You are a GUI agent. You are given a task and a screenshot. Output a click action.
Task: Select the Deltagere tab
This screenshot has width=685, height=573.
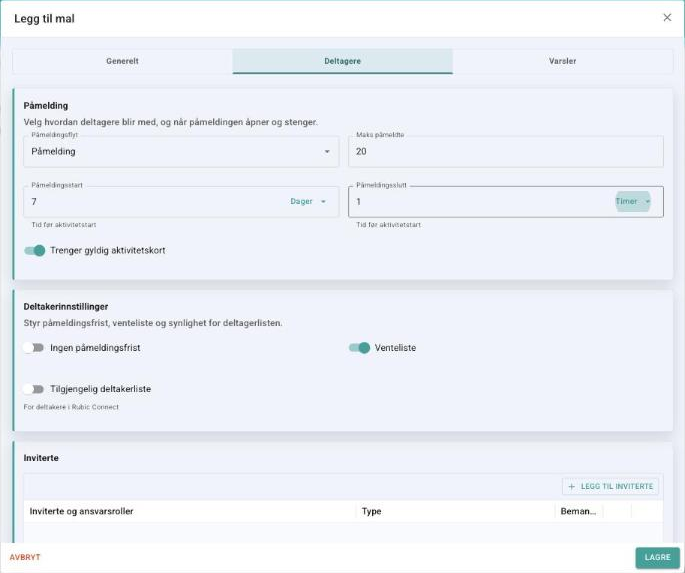tap(342, 61)
